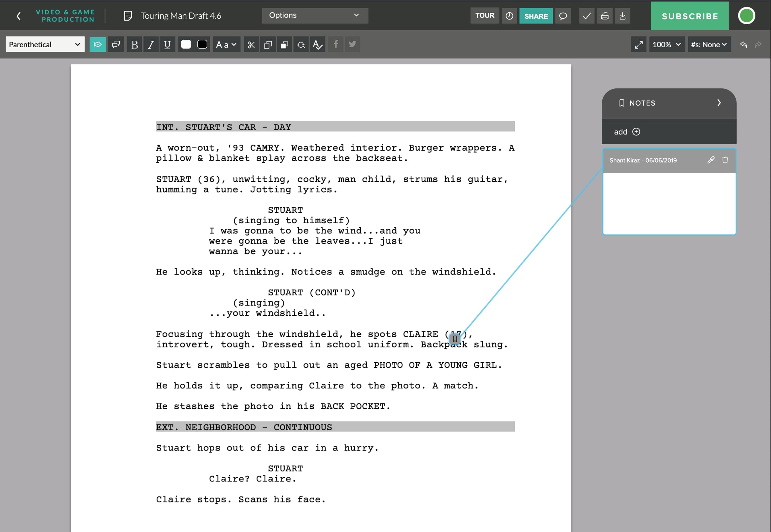Select the copy element icon
This screenshot has width=771, height=532.
tap(267, 44)
